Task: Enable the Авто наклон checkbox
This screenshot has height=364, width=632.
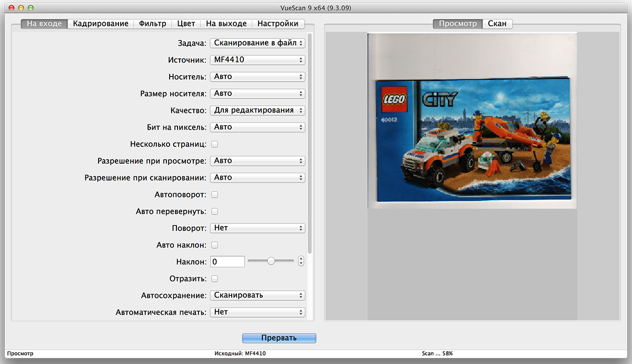Action: [215, 245]
